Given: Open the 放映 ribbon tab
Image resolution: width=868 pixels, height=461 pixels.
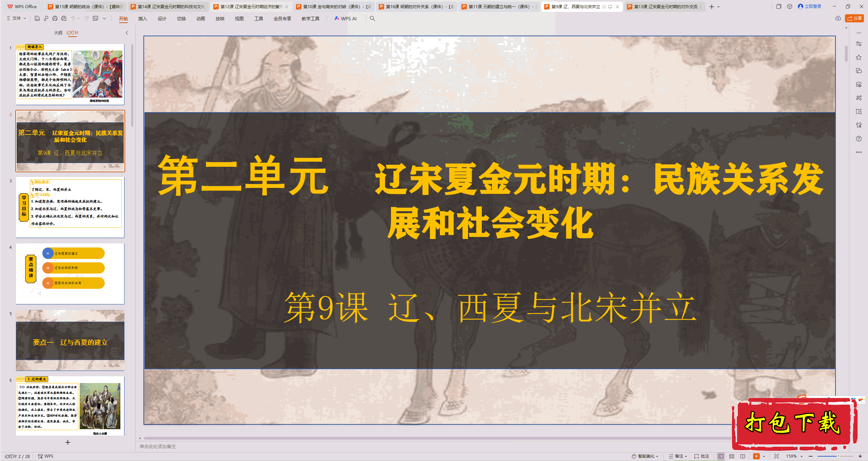Looking at the screenshot, I should pos(220,19).
